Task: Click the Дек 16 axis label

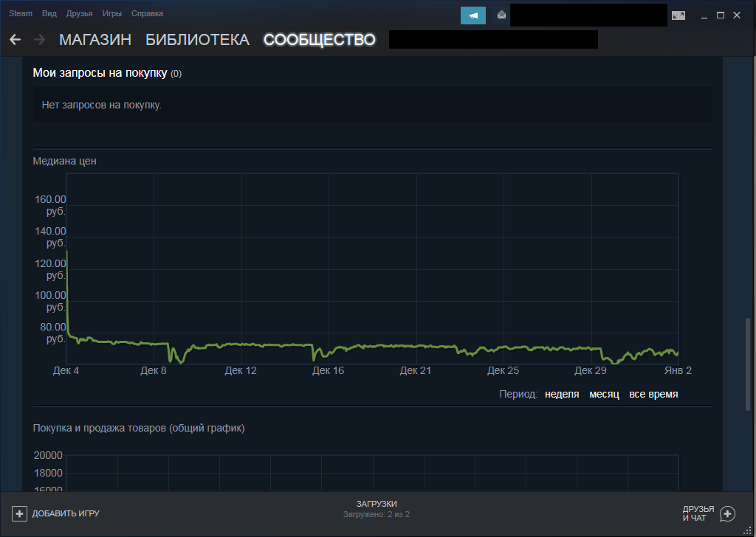Action: coord(328,370)
